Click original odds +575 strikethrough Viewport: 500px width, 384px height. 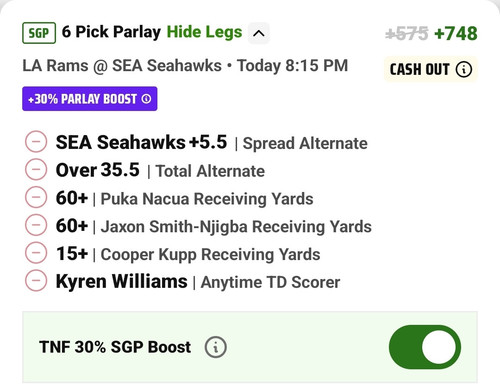point(407,34)
